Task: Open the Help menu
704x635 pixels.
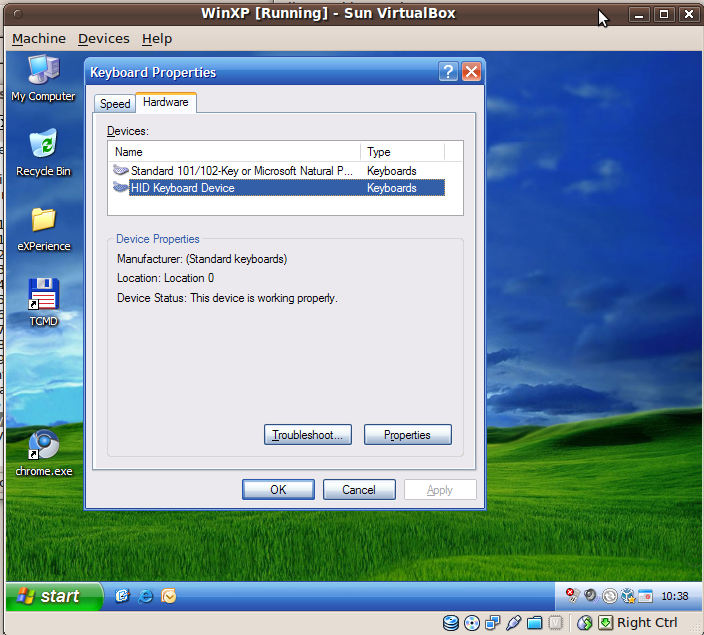Action: pyautogui.click(x=157, y=39)
